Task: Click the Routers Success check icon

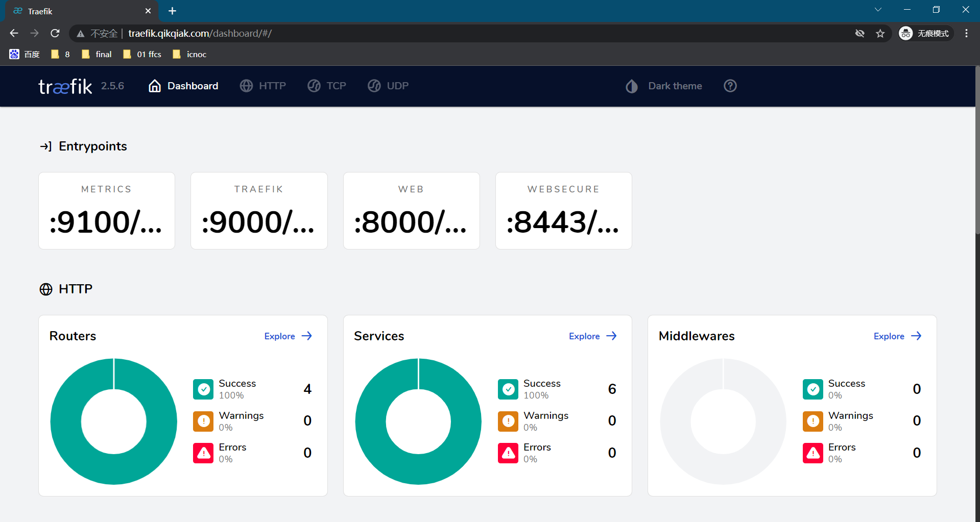Action: click(203, 389)
